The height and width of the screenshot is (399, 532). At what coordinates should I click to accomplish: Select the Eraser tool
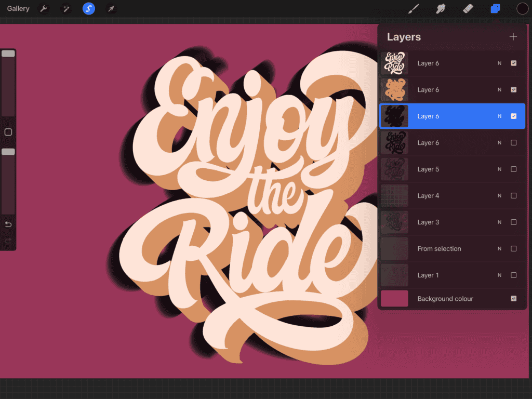coord(468,8)
